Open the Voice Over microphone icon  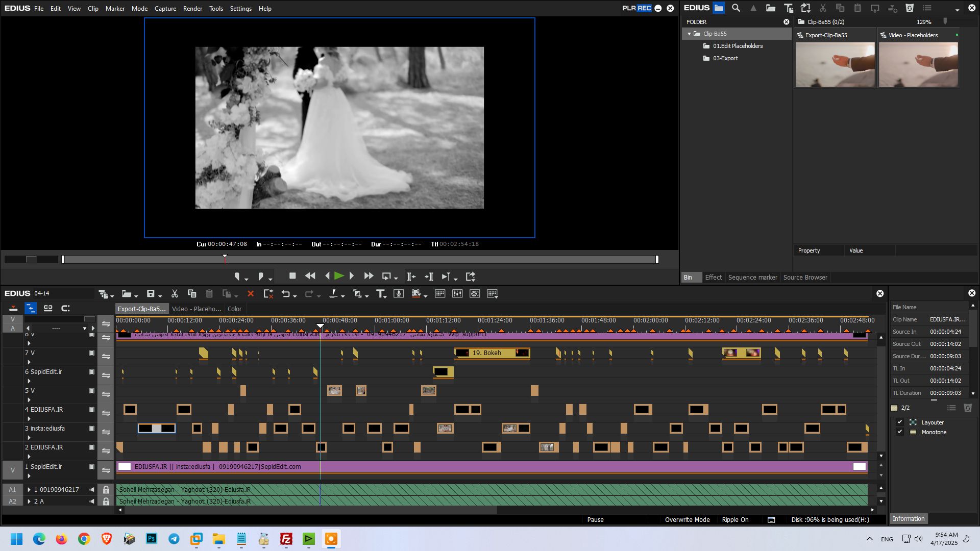click(399, 293)
